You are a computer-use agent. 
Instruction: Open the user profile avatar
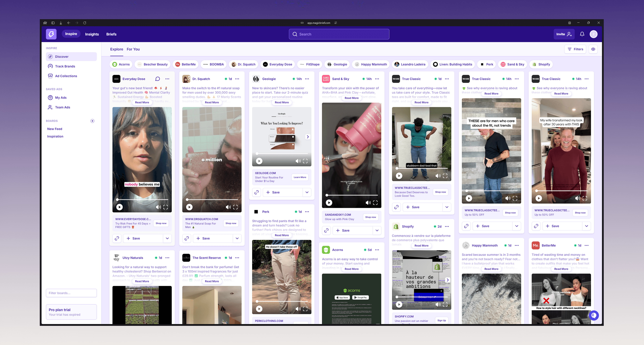[593, 34]
